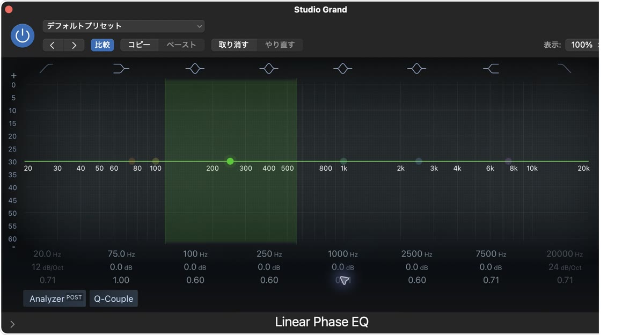Select the green 250 Hz control point

click(x=230, y=161)
